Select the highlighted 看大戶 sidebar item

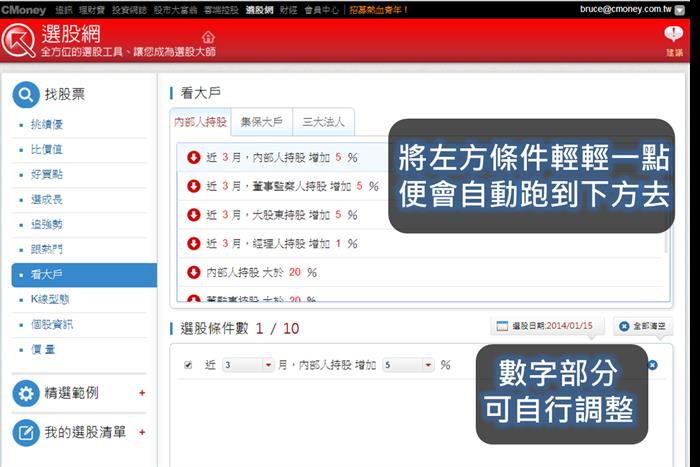[84, 275]
